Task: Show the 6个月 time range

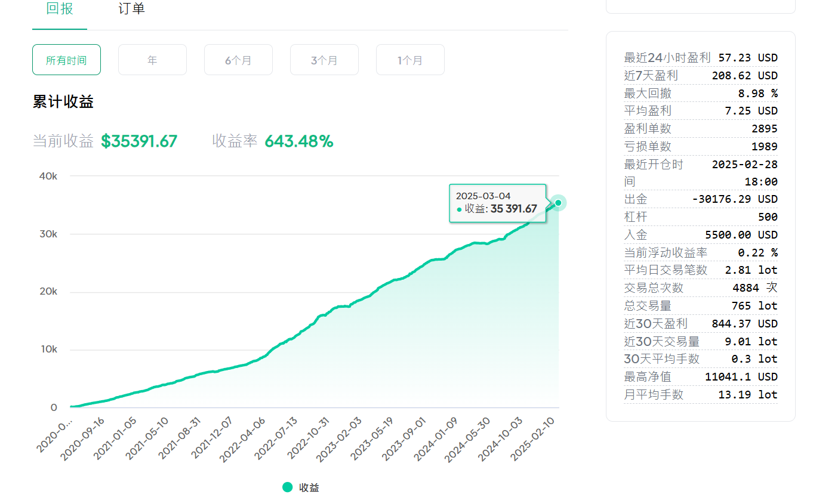Action: [x=238, y=60]
